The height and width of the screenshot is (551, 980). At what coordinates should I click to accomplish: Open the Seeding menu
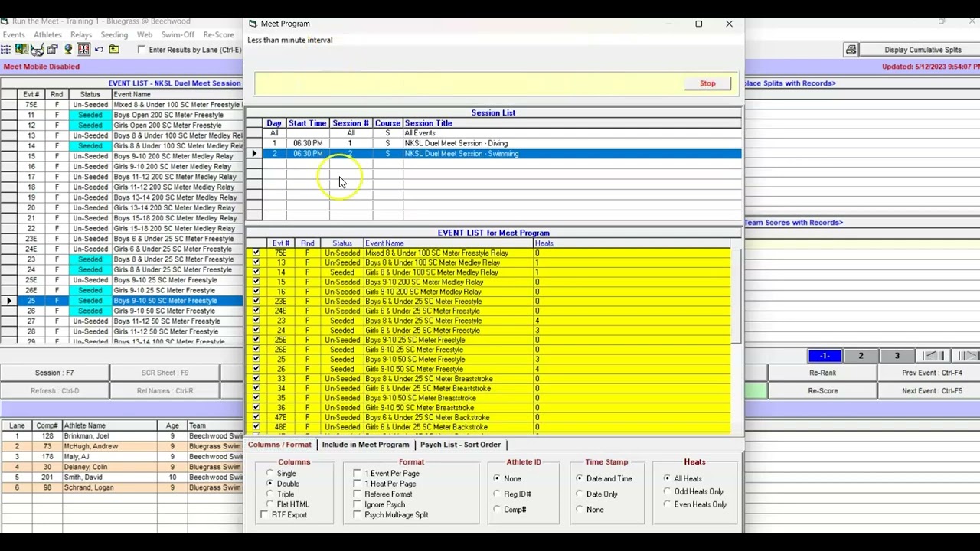114,34
